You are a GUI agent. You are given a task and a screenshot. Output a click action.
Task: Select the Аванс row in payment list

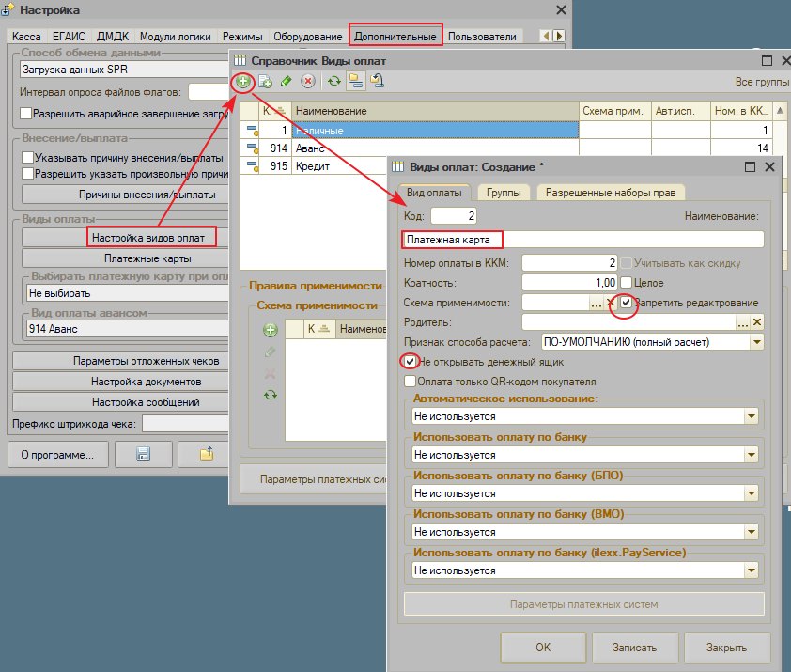click(410, 148)
